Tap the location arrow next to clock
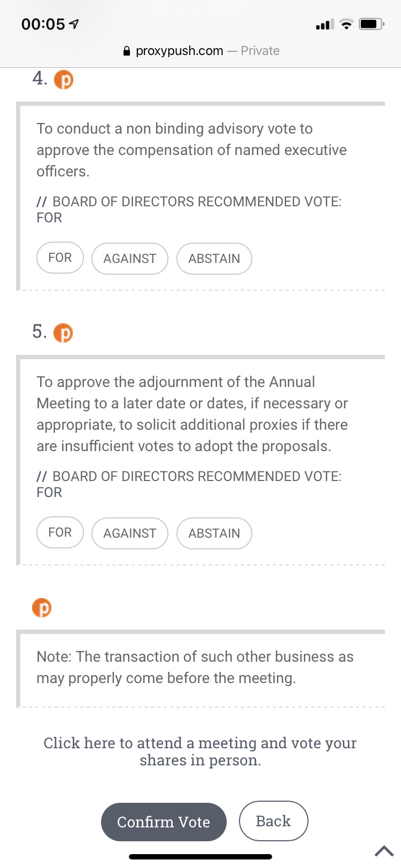 (74, 24)
